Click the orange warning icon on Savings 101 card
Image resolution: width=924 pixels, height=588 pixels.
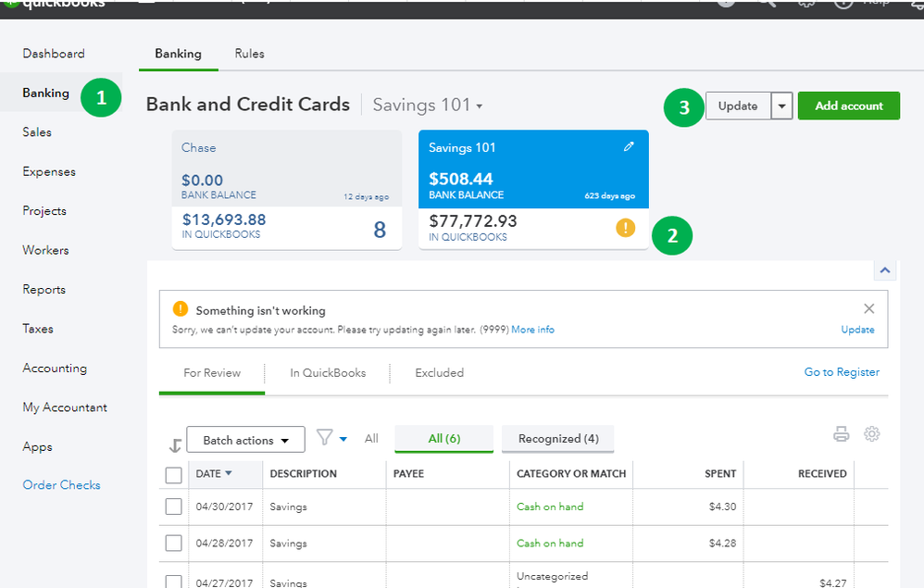625,228
